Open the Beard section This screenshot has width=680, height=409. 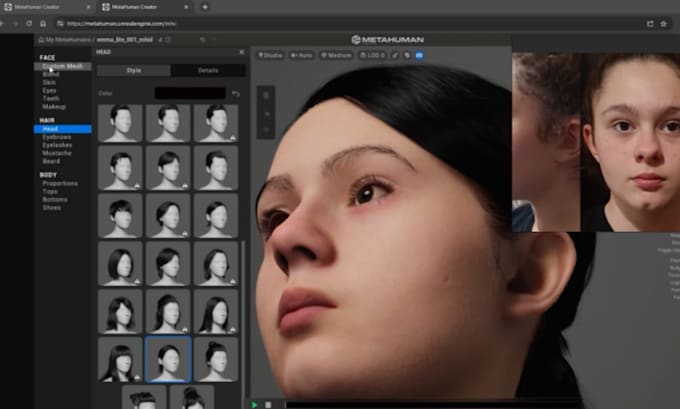coord(51,161)
